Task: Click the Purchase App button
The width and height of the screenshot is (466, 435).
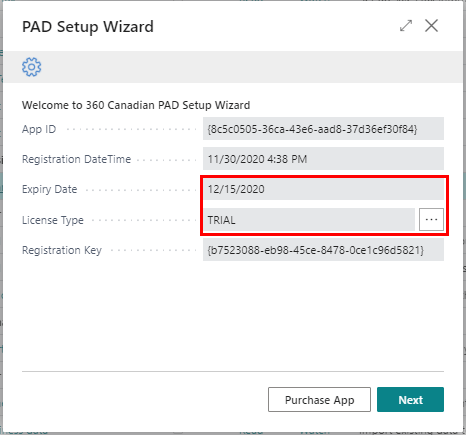Action: pos(319,399)
